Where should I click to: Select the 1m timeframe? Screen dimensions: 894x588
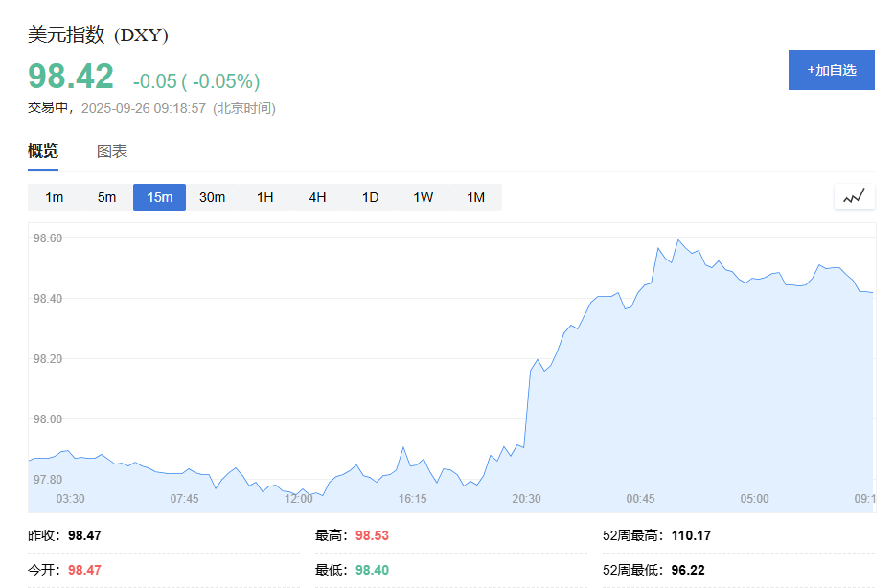(x=54, y=196)
